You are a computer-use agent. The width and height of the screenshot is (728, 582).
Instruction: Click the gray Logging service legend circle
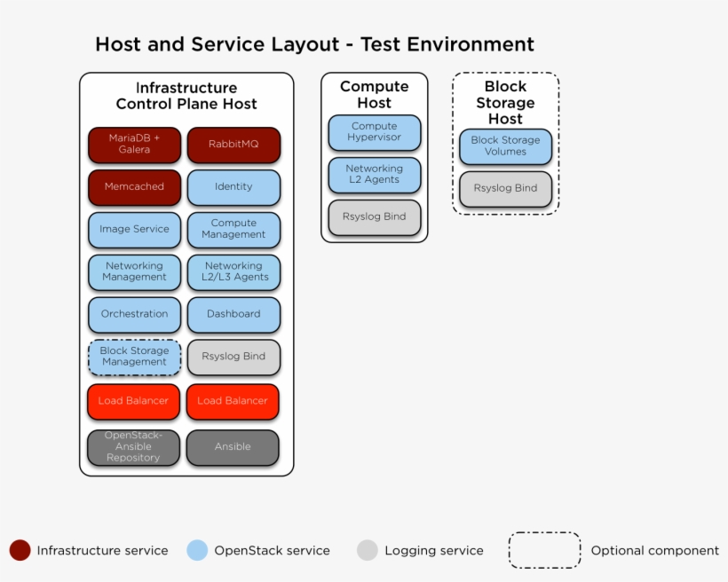click(x=368, y=550)
